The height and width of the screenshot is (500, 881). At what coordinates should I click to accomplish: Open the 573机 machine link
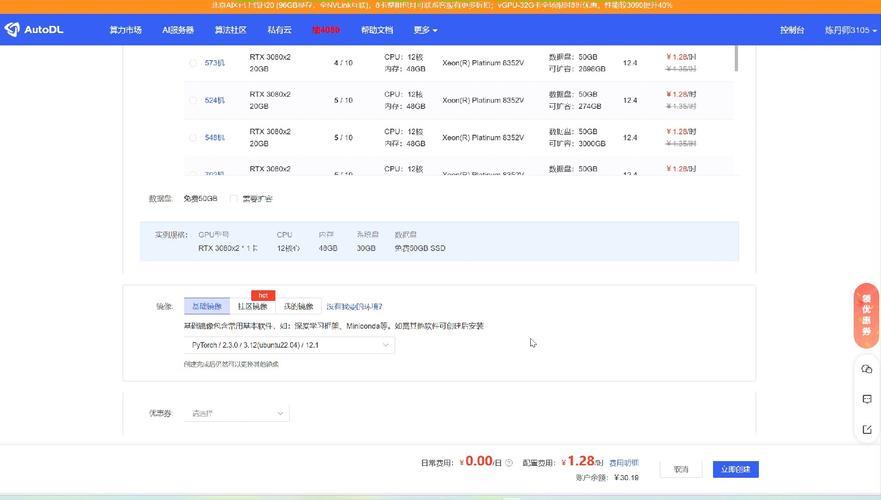coord(215,63)
